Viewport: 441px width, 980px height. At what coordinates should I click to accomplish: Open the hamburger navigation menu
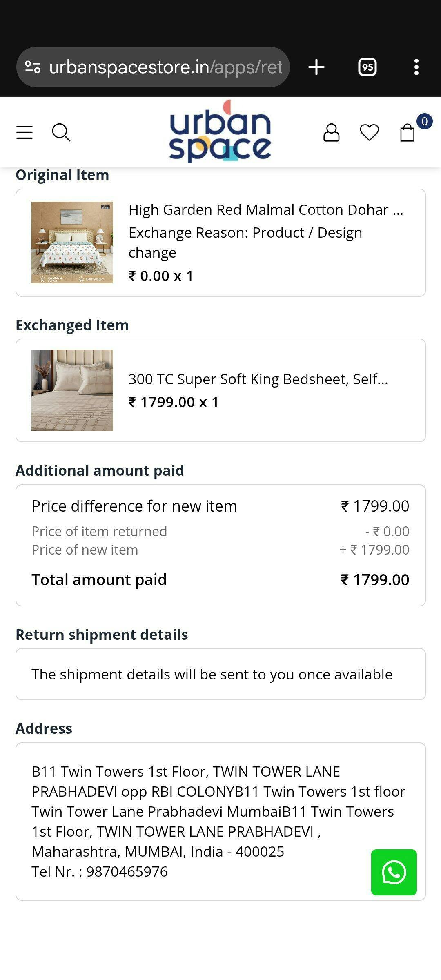pyautogui.click(x=24, y=133)
